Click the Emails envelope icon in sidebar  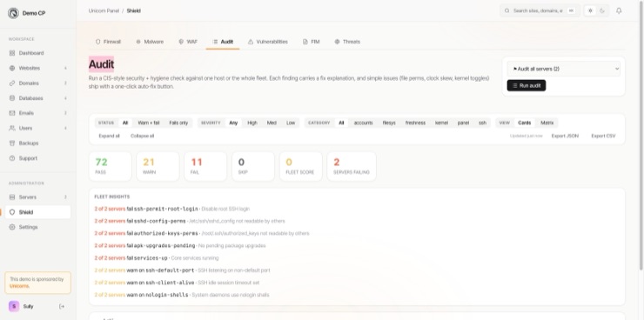(x=12, y=113)
